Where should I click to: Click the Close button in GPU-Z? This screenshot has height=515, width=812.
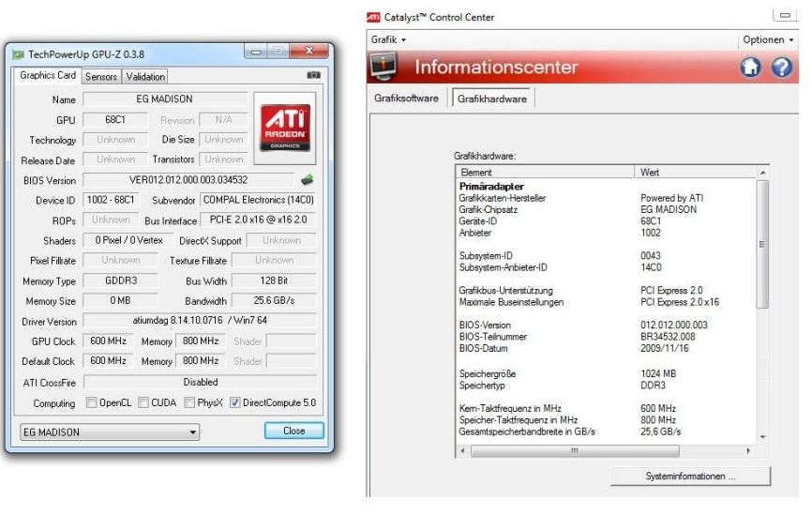click(x=294, y=432)
